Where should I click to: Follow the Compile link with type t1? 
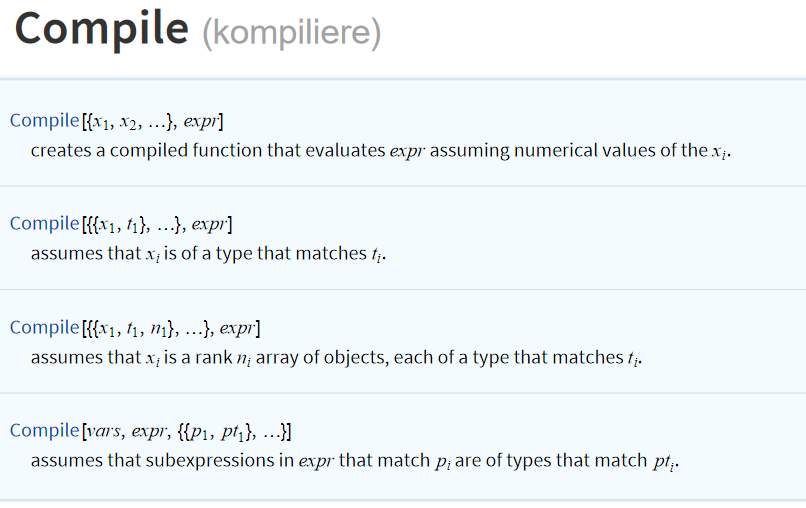45,224
